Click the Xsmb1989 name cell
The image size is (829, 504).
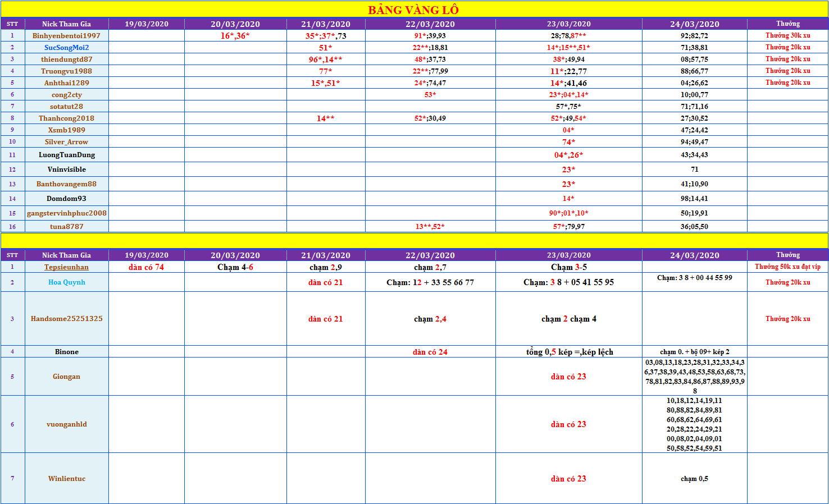66,130
